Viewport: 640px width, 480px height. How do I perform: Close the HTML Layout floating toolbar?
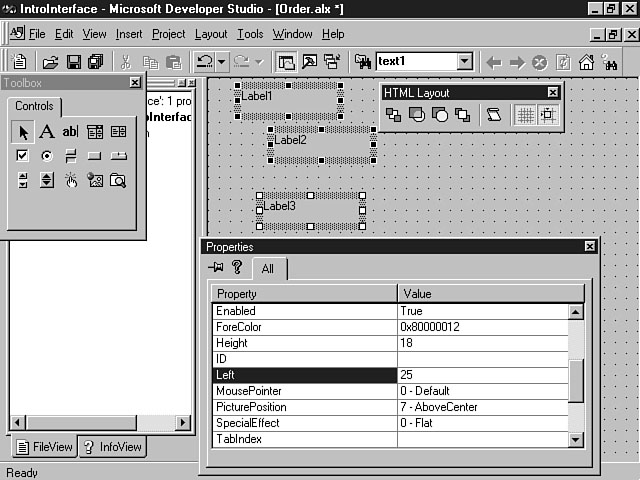click(x=552, y=93)
